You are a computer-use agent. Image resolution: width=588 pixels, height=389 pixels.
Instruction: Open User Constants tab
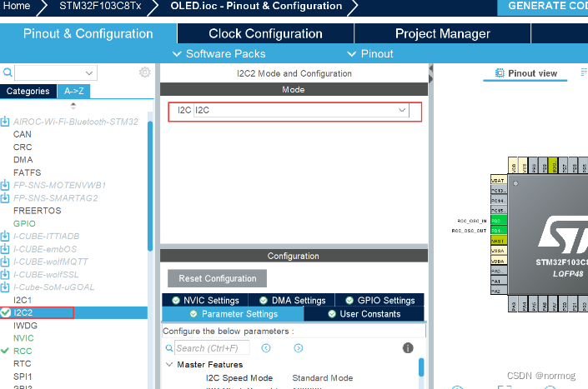coord(364,314)
